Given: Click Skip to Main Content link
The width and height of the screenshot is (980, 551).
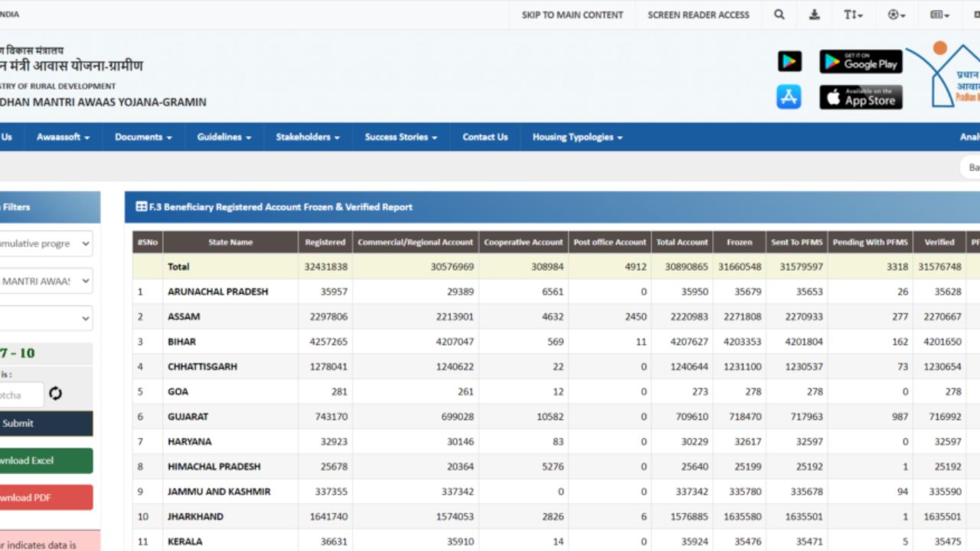Looking at the screenshot, I should click(x=572, y=15).
